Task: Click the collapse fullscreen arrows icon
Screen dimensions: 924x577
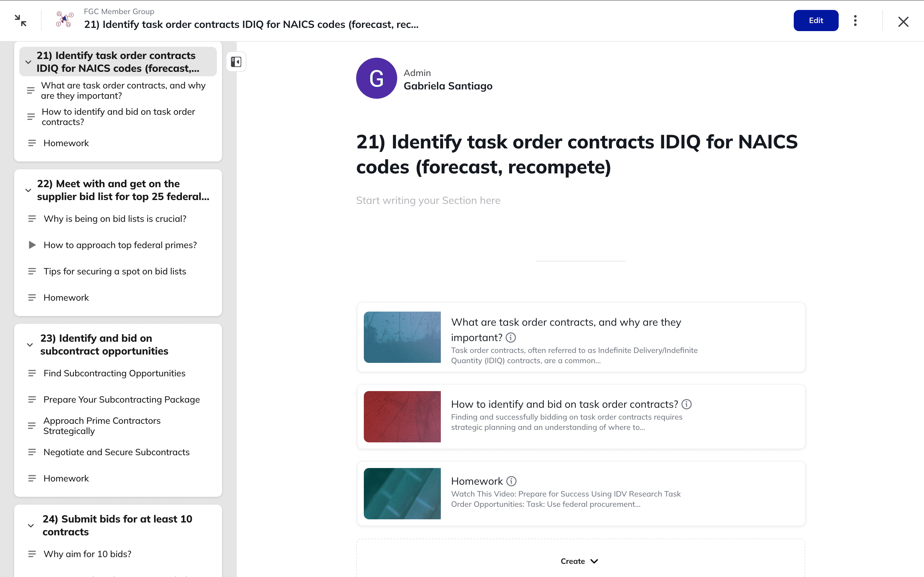Action: coord(21,21)
